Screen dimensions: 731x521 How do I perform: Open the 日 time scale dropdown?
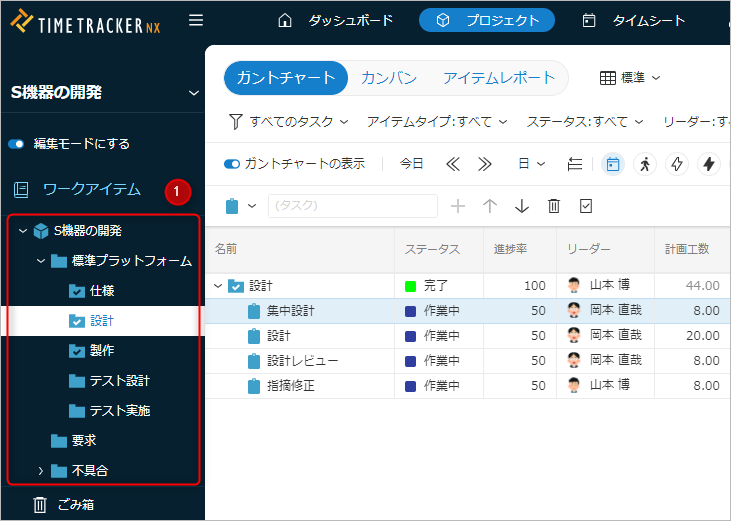530,164
